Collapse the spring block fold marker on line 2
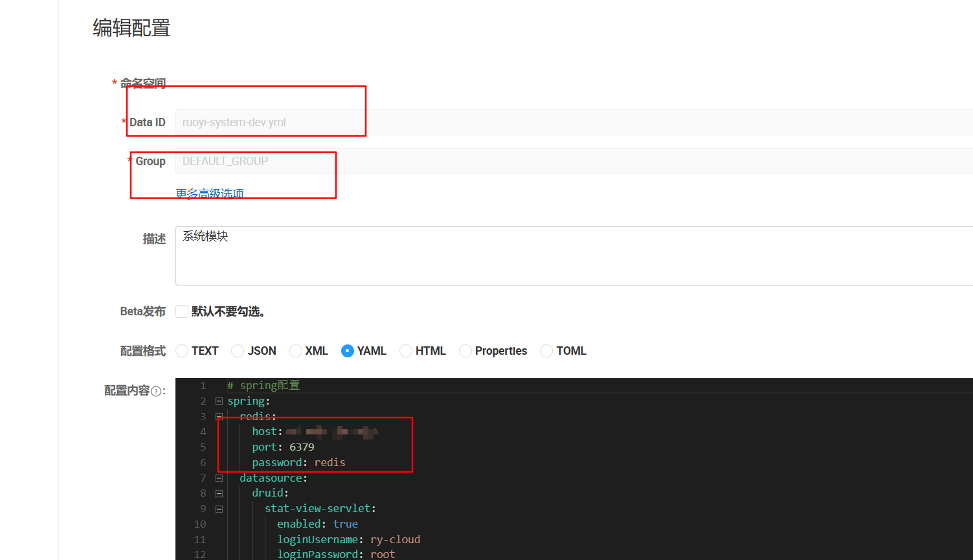The image size is (973, 560). [219, 401]
